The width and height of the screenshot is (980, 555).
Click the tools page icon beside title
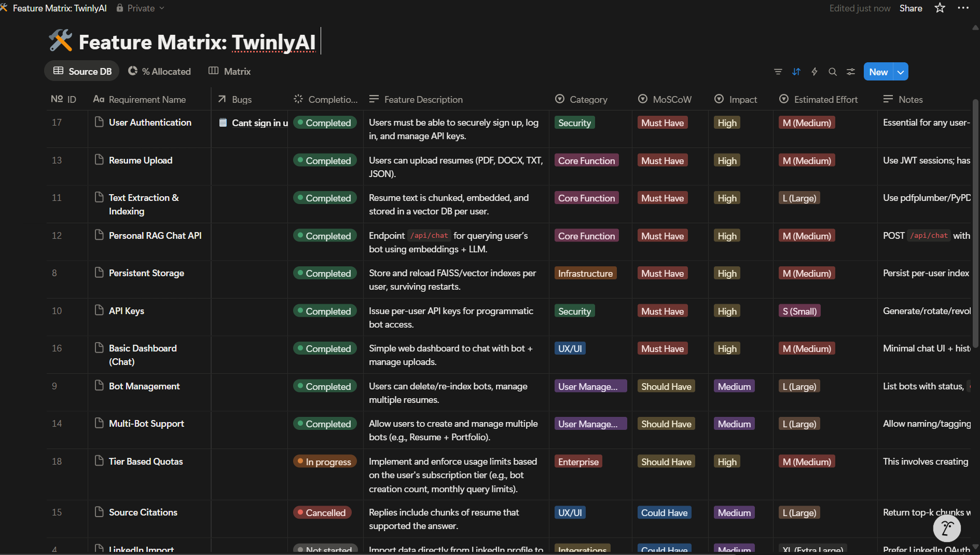[61, 40]
